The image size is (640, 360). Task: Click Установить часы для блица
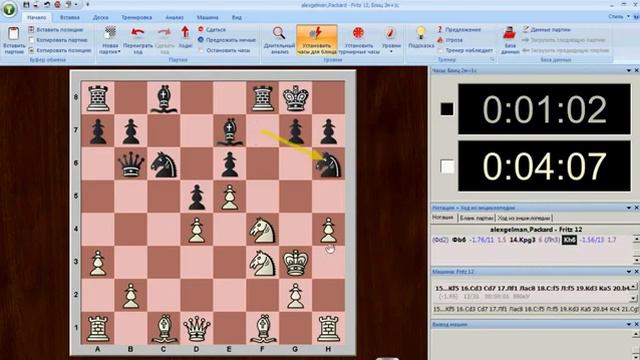(317, 40)
